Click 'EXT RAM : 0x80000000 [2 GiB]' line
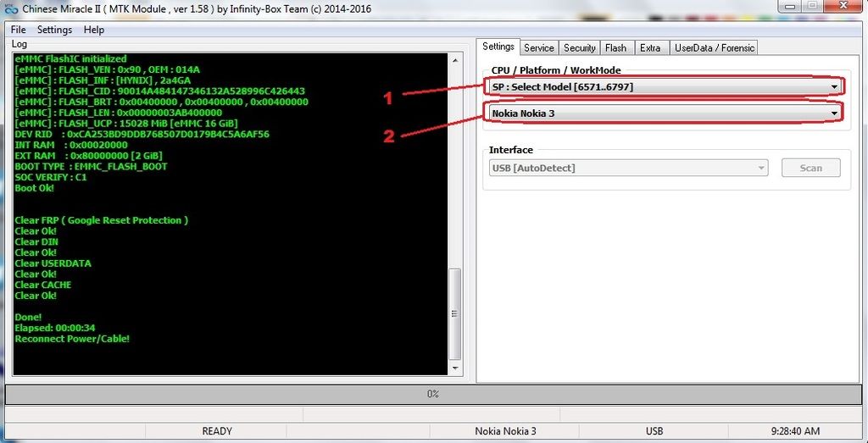 click(x=88, y=156)
